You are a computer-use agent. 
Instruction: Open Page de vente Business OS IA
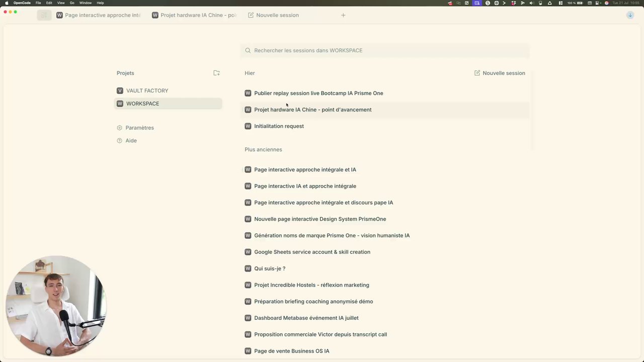(x=385, y=351)
